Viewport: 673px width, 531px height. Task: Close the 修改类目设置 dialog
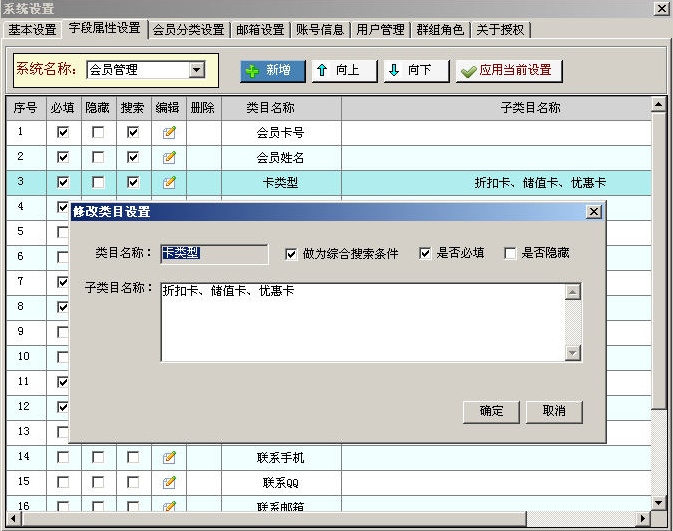point(594,212)
